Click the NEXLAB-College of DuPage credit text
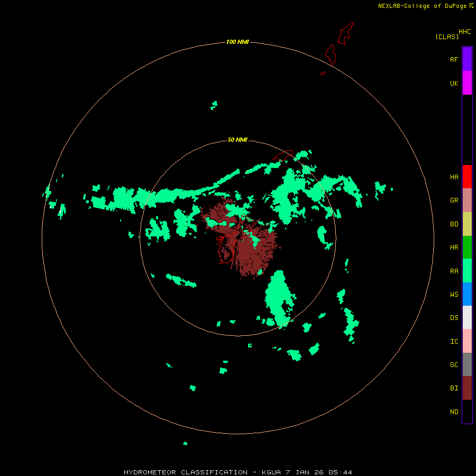The image size is (476, 476). coord(425,6)
